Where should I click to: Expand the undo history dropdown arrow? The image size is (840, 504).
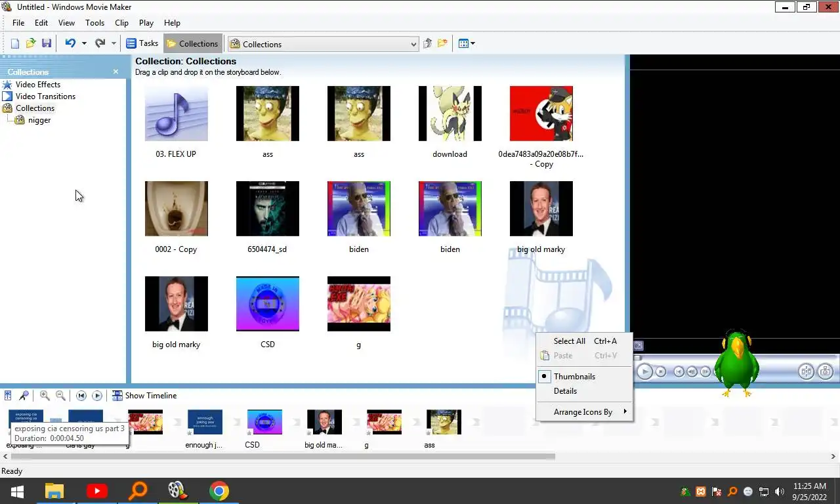[x=84, y=44]
